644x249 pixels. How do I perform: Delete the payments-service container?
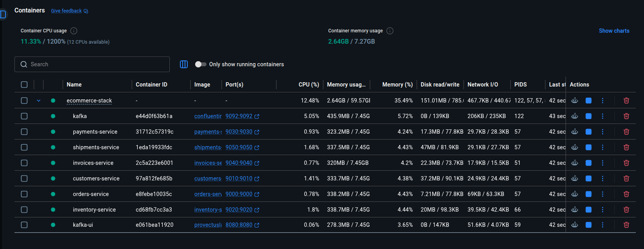tap(626, 132)
